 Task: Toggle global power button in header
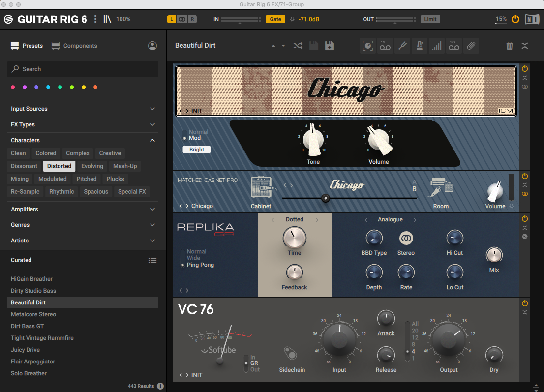(515, 19)
